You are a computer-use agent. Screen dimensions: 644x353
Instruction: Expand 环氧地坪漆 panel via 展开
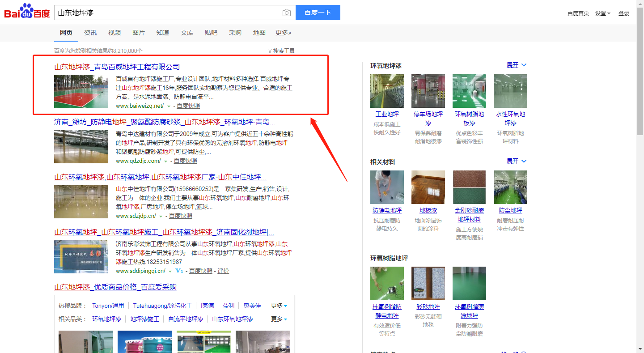[517, 65]
